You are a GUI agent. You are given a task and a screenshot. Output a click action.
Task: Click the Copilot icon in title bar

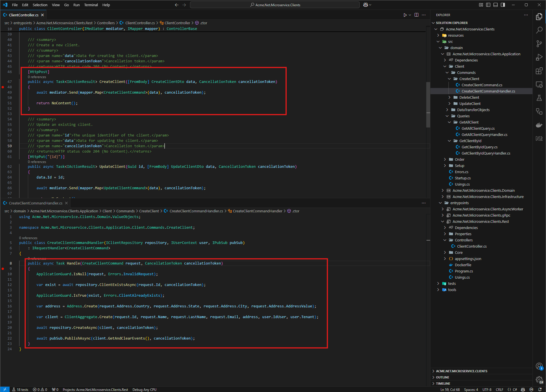(x=365, y=5)
